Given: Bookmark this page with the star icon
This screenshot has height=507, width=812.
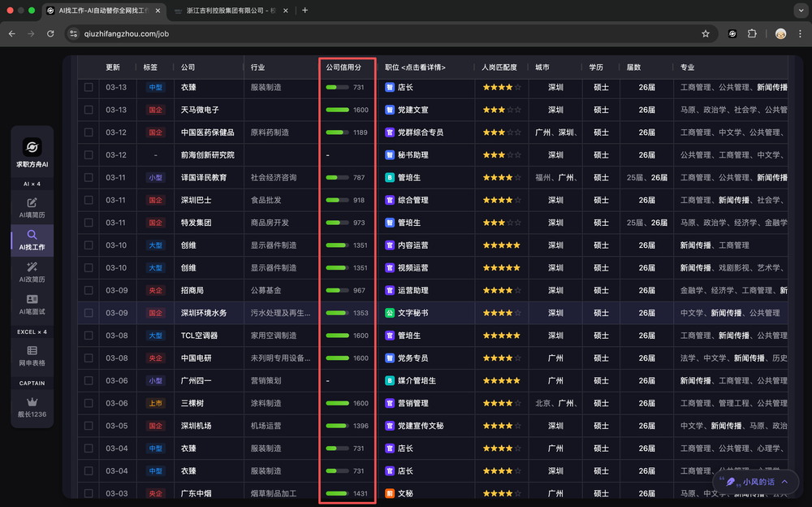Looking at the screenshot, I should tap(706, 33).
